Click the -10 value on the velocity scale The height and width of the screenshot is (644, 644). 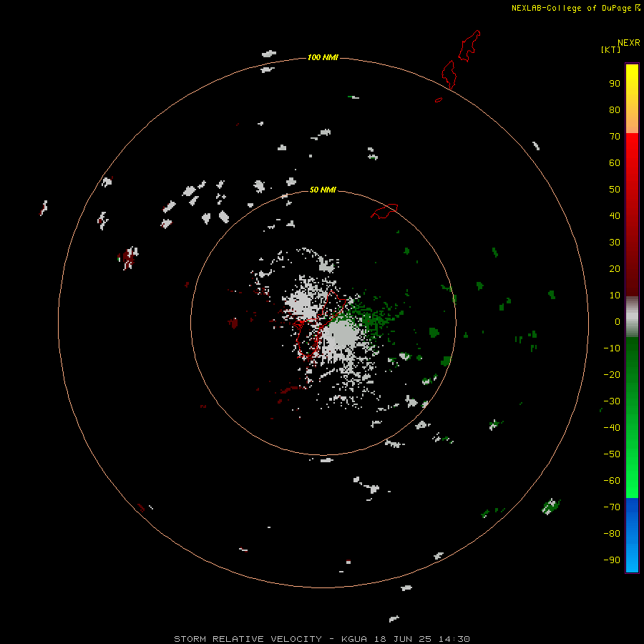pyautogui.click(x=612, y=348)
